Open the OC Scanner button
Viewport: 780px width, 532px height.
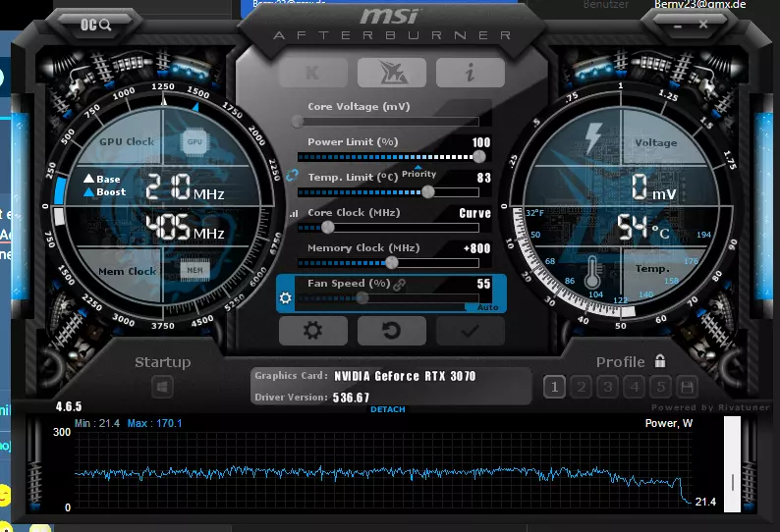click(95, 25)
